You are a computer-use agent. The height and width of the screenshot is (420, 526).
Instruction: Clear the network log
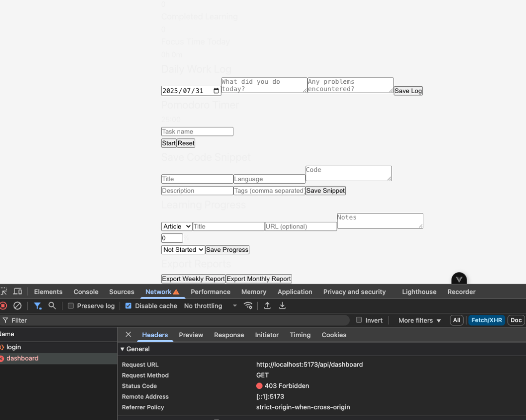coord(18,306)
